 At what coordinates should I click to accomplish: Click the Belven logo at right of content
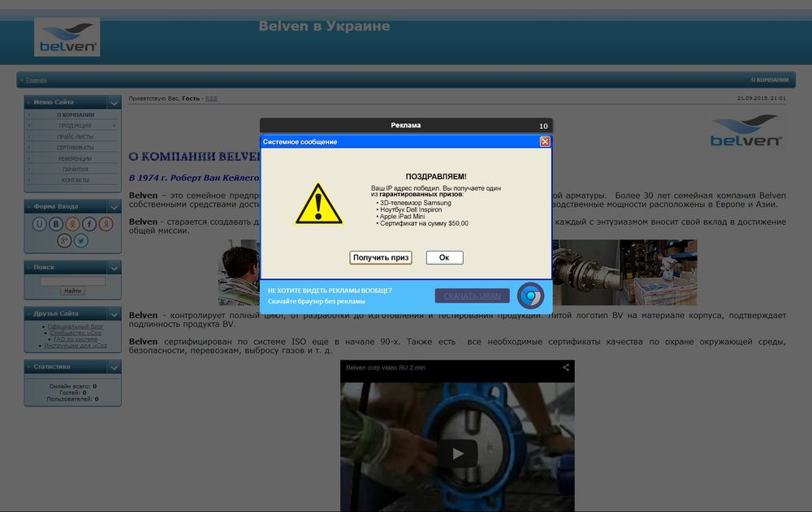click(745, 131)
